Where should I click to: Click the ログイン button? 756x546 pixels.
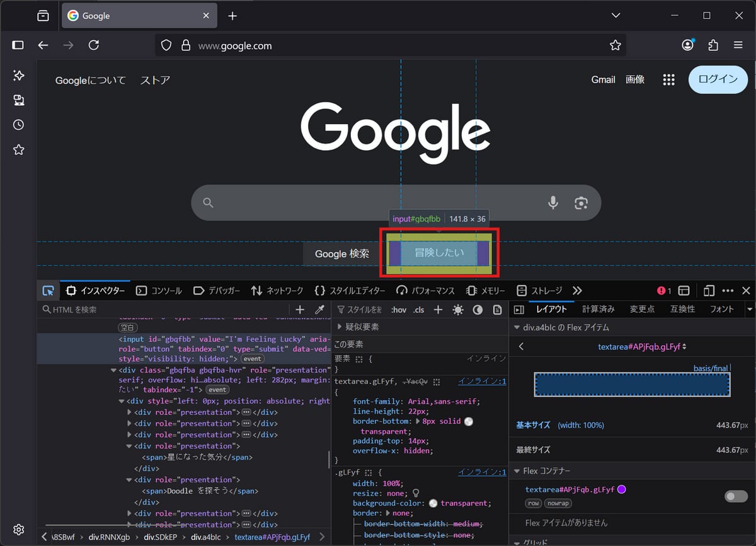(718, 79)
